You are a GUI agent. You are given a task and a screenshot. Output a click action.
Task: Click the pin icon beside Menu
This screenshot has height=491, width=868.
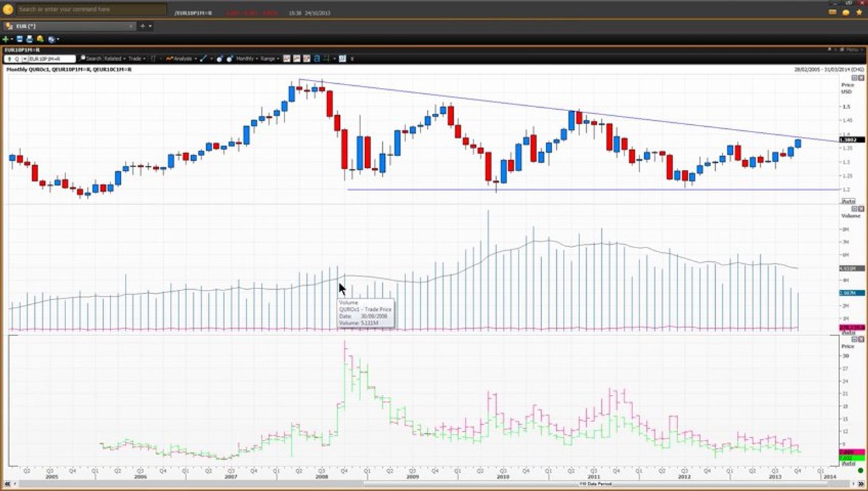(x=829, y=50)
